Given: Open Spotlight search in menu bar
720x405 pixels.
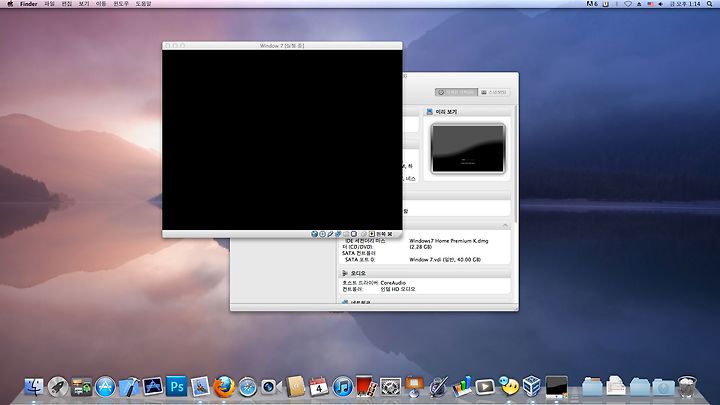Looking at the screenshot, I should [709, 4].
